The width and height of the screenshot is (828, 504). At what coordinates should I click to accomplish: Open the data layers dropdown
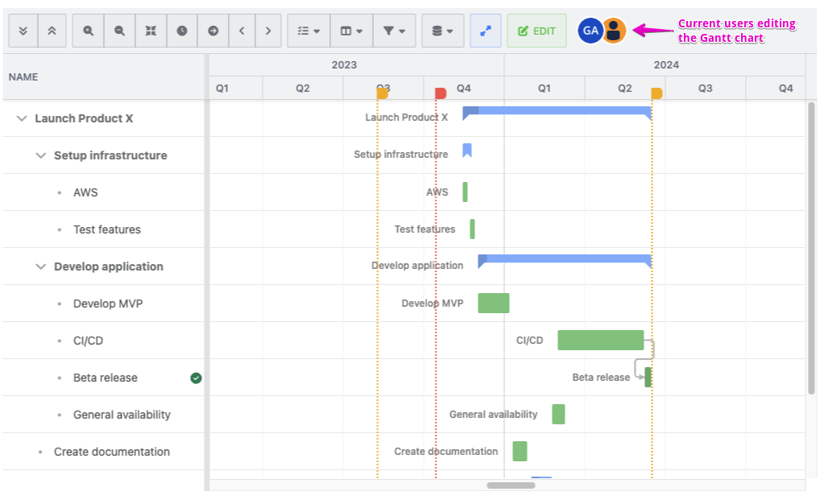pyautogui.click(x=442, y=31)
